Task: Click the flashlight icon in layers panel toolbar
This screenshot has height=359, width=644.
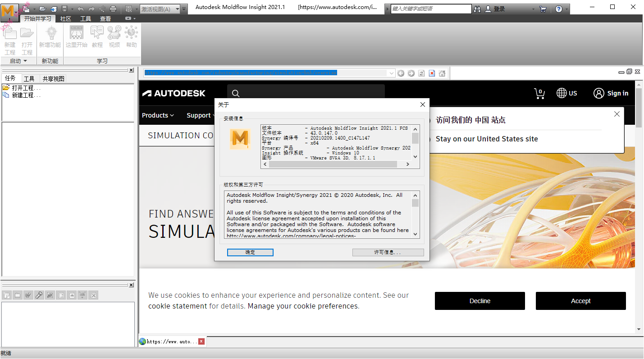Action: tap(39, 295)
